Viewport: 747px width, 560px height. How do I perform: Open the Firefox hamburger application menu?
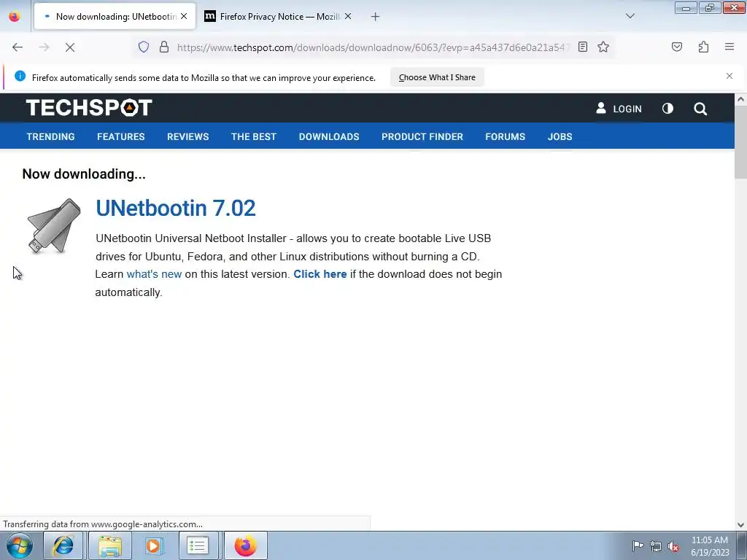(x=729, y=47)
